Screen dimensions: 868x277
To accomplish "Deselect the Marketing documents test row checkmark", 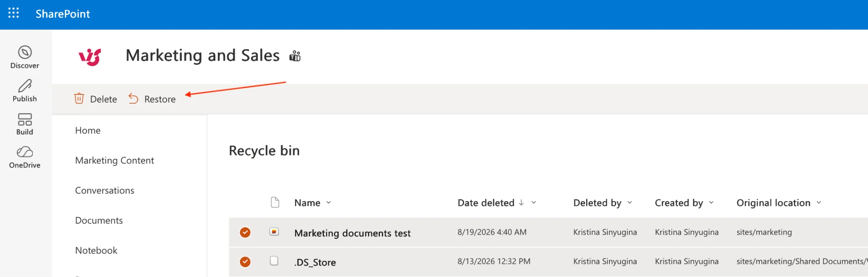I will click(245, 232).
